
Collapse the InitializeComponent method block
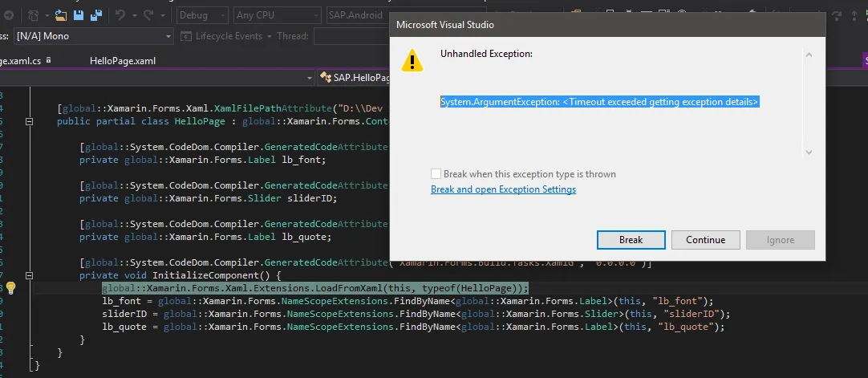click(x=30, y=275)
